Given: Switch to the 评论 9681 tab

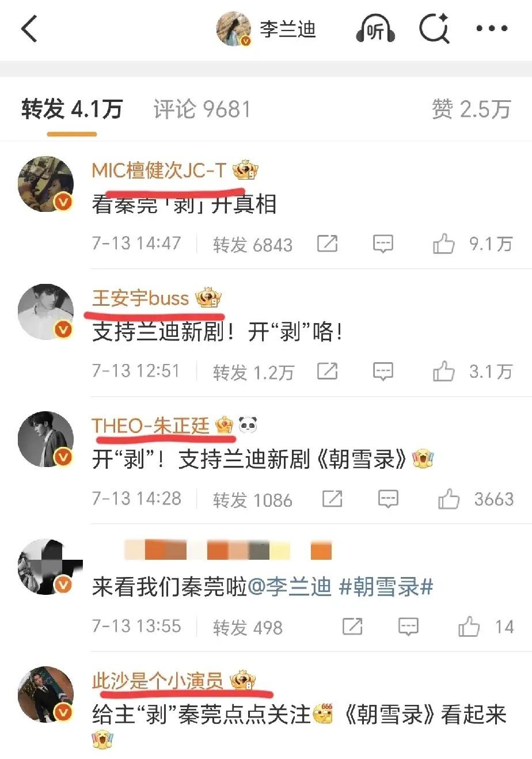Looking at the screenshot, I should [x=202, y=109].
